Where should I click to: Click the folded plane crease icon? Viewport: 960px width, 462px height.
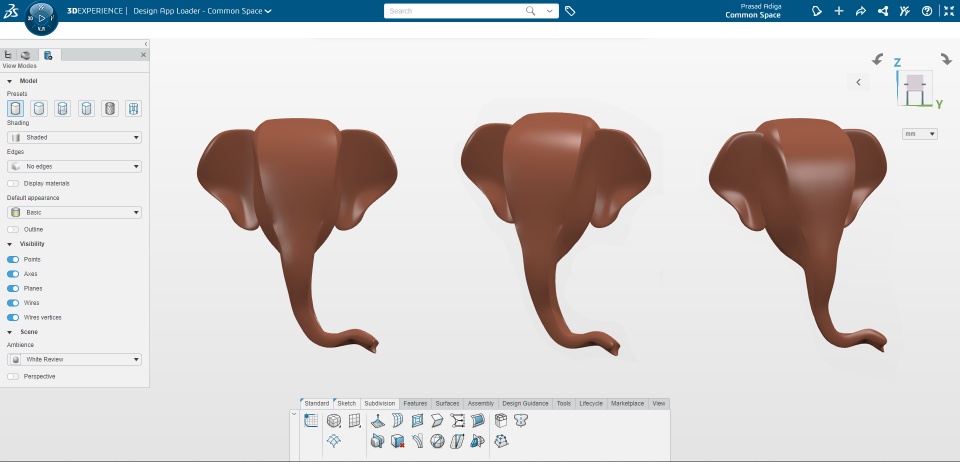point(437,420)
